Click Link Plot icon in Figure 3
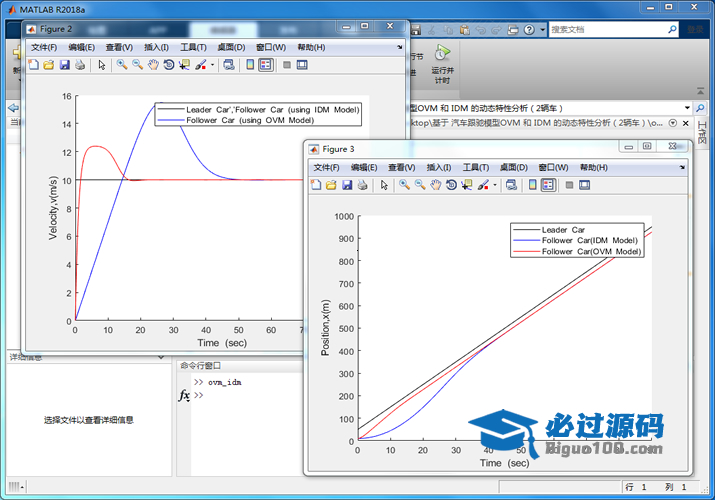 coord(512,185)
